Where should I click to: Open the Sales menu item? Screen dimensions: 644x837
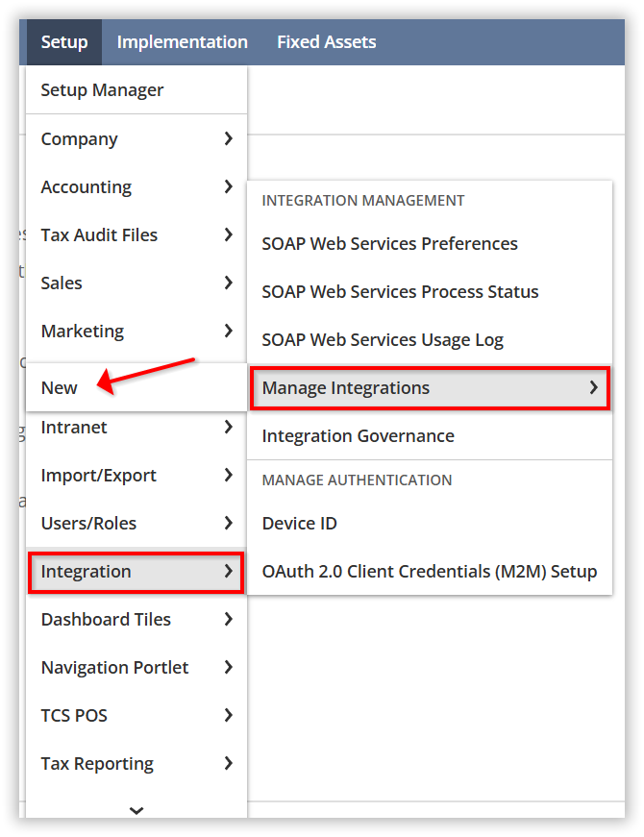point(136,283)
